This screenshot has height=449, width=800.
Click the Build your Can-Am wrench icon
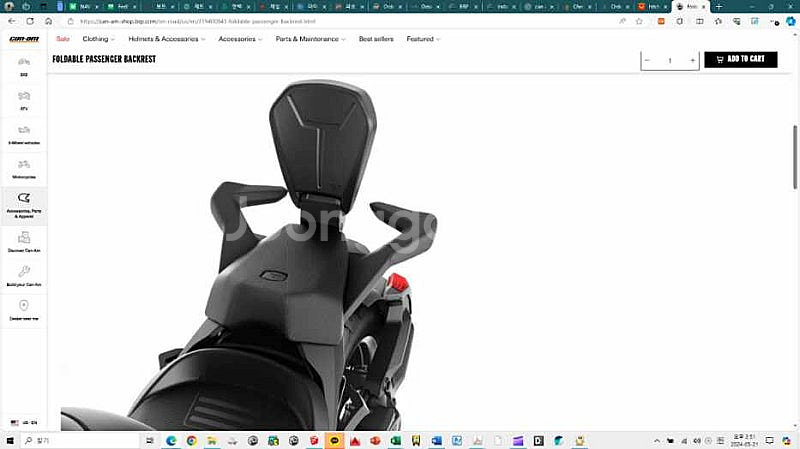(24, 272)
